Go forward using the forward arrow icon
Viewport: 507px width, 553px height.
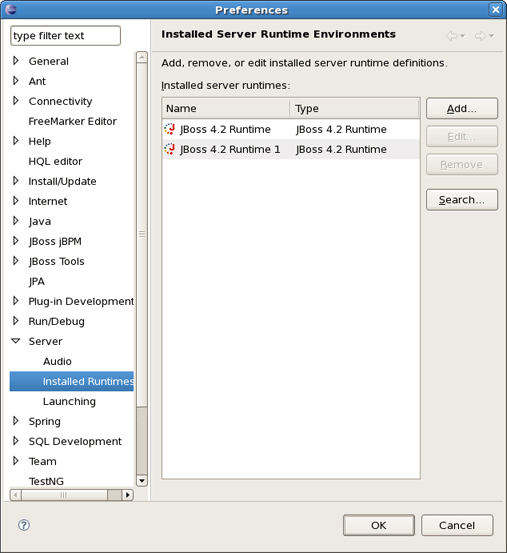(x=480, y=36)
